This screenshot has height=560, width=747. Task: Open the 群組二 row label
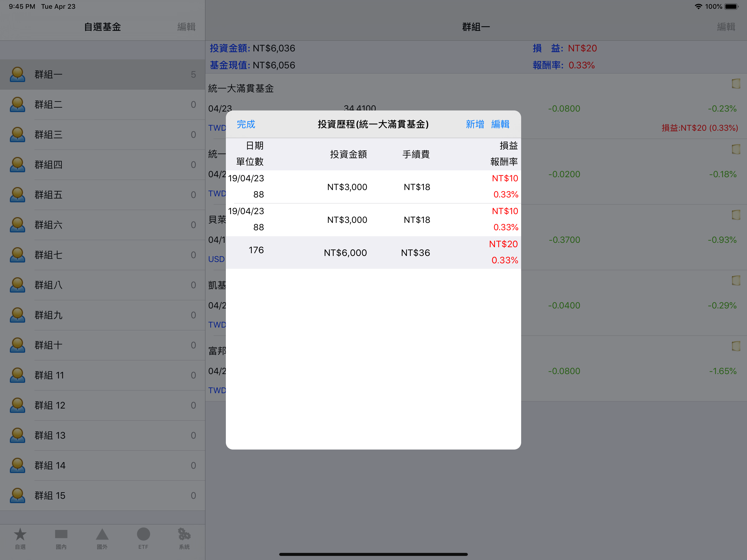tap(48, 104)
